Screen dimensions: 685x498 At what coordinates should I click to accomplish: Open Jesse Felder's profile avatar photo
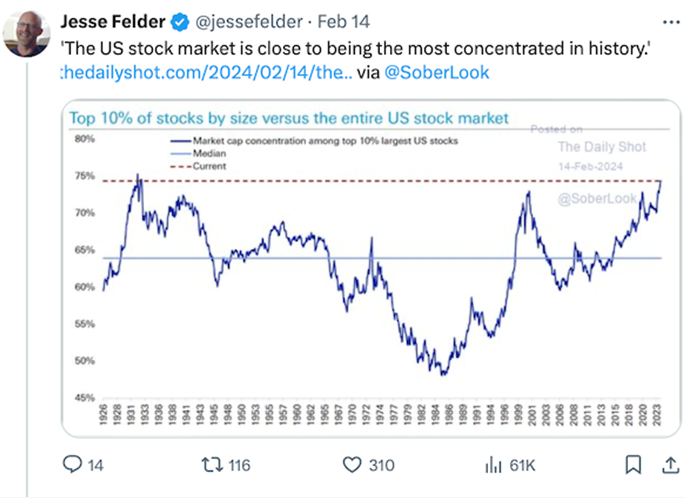[29, 33]
